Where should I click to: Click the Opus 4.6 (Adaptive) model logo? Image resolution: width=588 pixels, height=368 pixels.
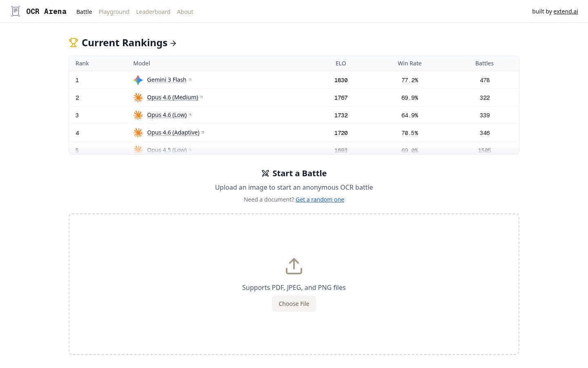138,133
